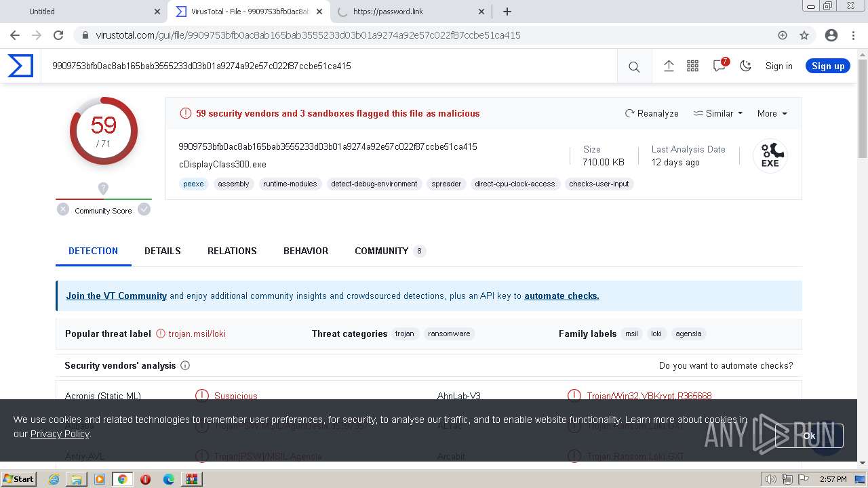Click the Sign up button
Image resolution: width=868 pixels, height=488 pixels.
(x=828, y=66)
